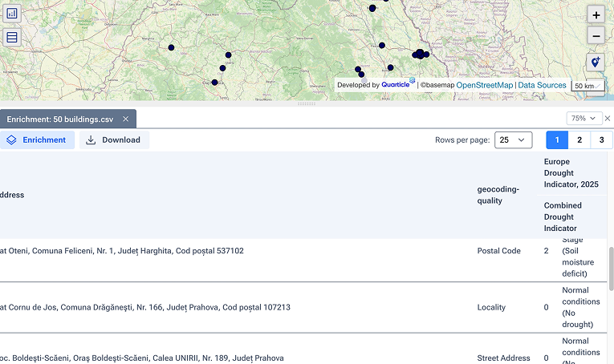Go to page 2 of the table
The width and height of the screenshot is (614, 364).
(579, 140)
